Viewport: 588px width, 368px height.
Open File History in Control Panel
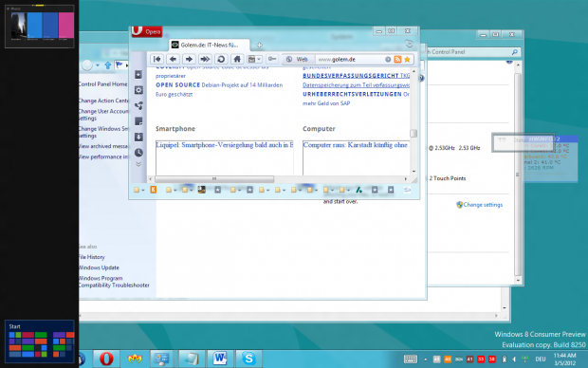tap(92, 257)
